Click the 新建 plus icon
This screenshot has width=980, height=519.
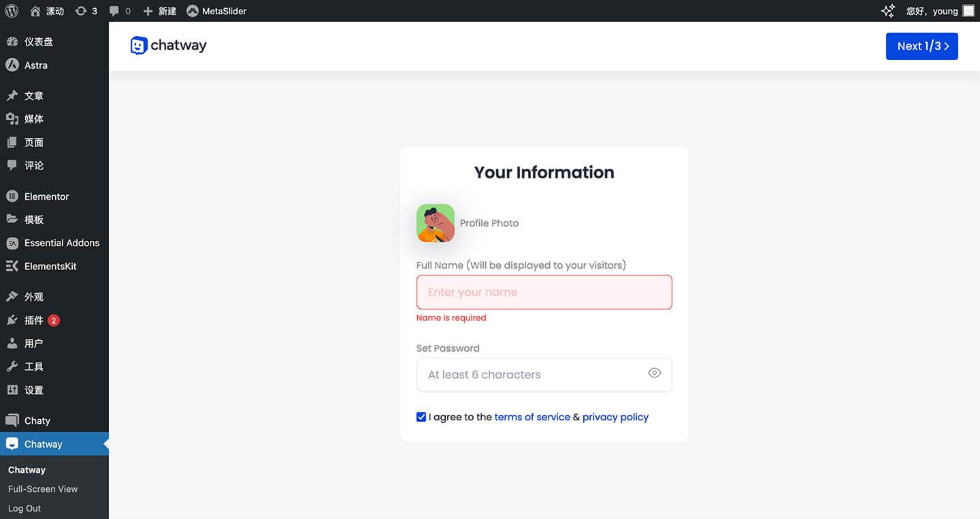148,11
